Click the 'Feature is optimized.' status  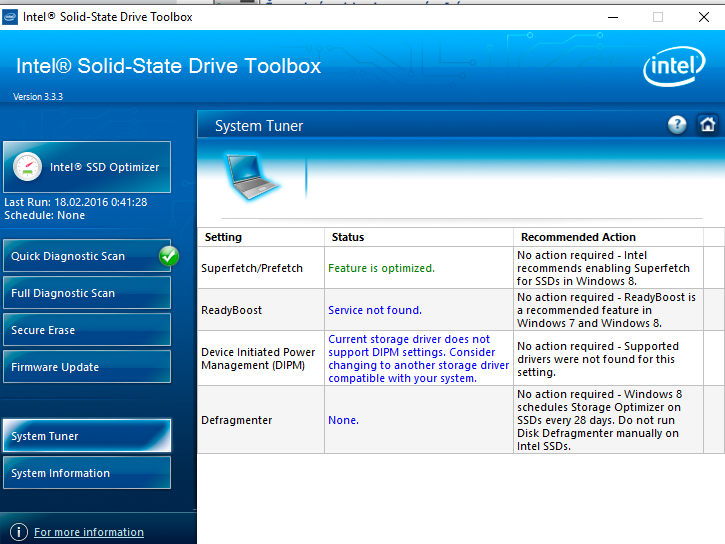point(381,268)
